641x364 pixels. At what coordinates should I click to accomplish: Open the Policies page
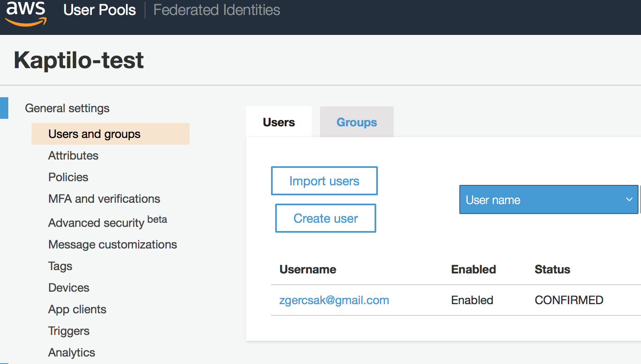[x=68, y=177]
